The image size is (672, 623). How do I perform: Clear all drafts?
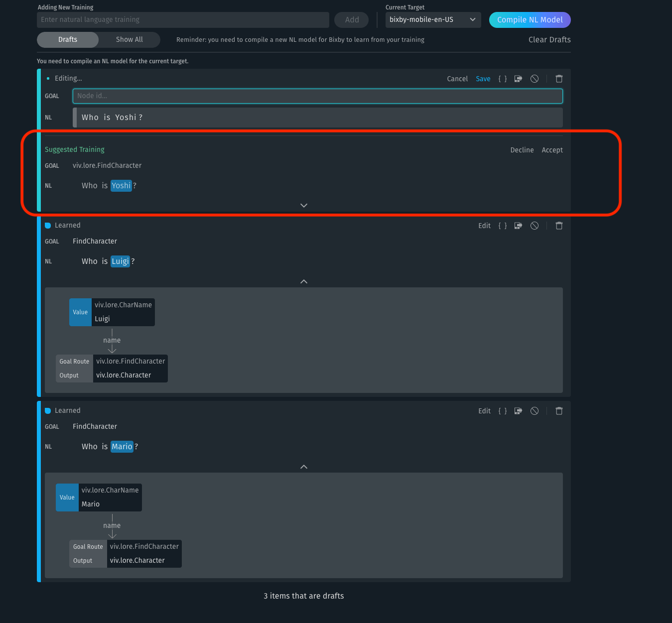coord(549,40)
